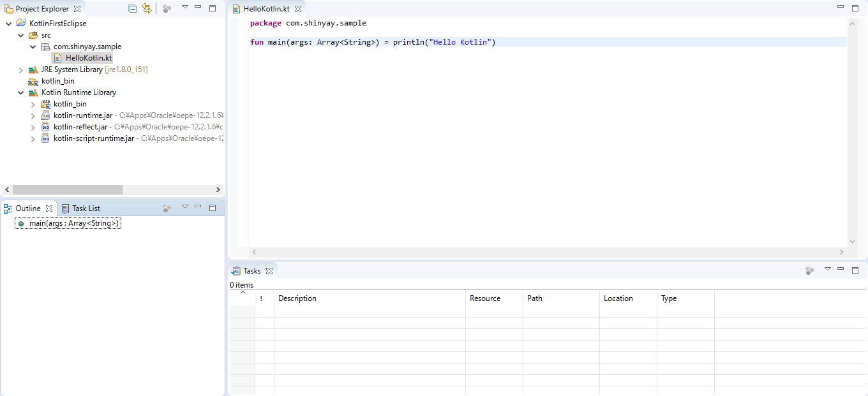Viewport: 868px width, 396px height.
Task: Collapse the Kotlin Runtime Library node
Action: [x=20, y=92]
